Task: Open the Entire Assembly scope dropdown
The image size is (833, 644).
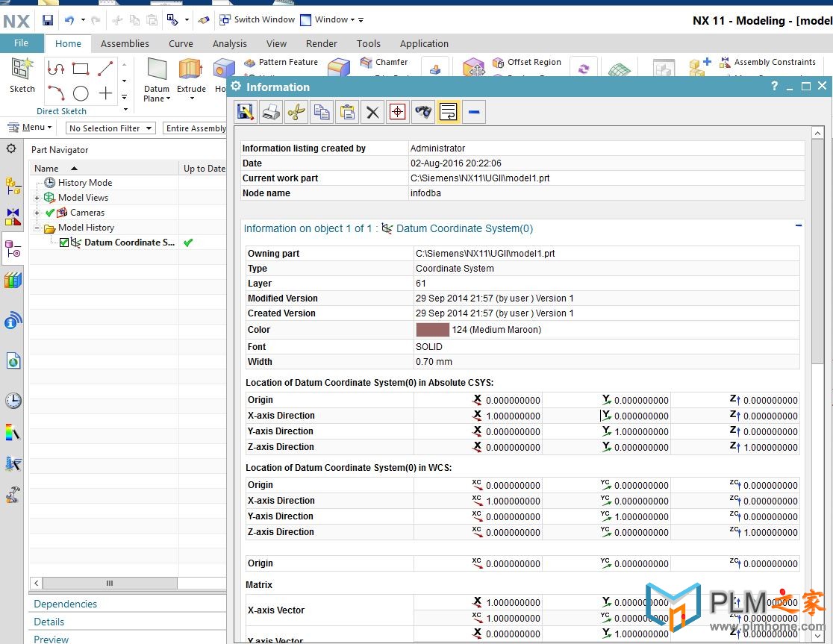Action: [195, 128]
